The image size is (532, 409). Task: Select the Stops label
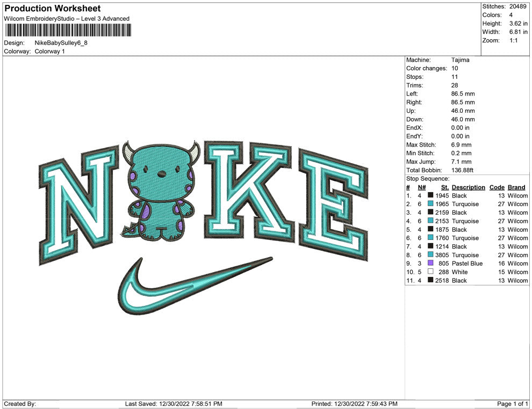(x=415, y=77)
